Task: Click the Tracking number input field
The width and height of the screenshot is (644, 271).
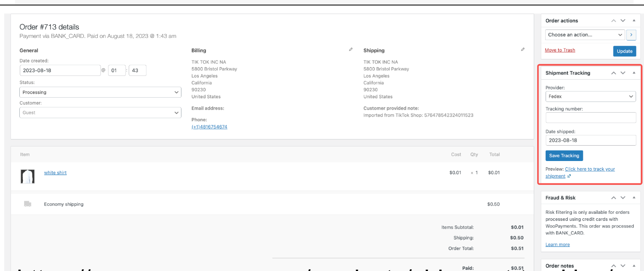Action: pos(590,117)
